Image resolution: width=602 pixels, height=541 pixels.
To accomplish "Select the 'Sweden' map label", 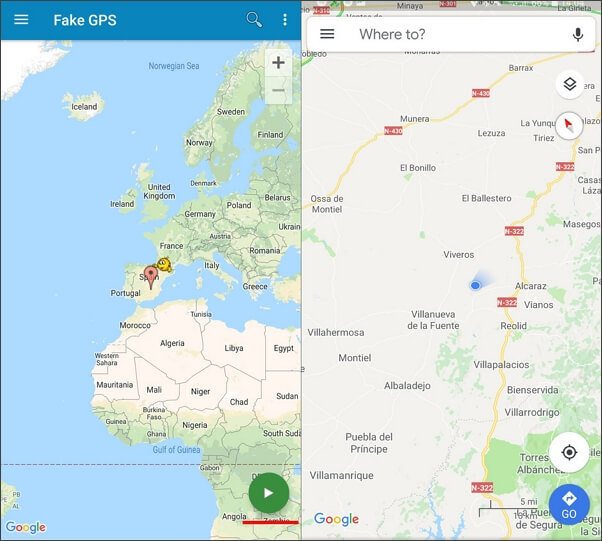I will [x=231, y=112].
